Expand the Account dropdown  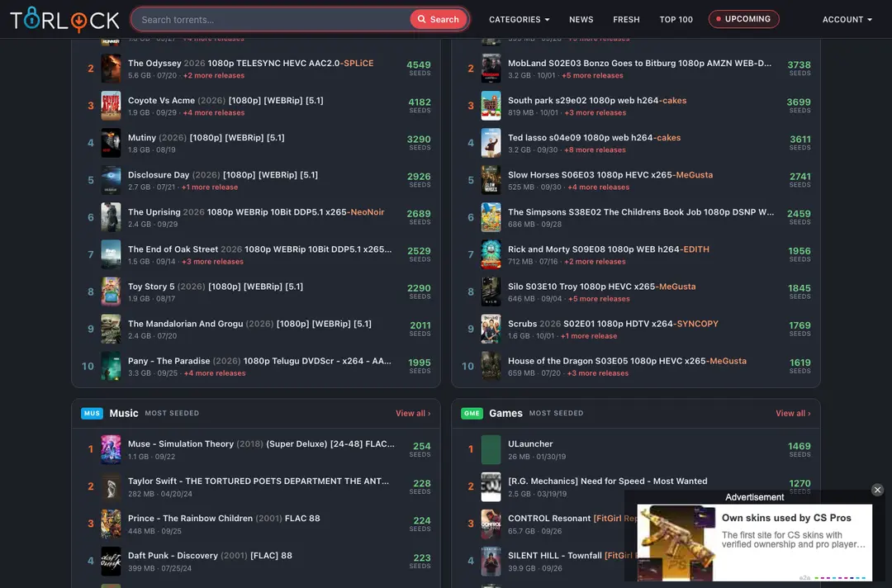[x=847, y=19]
